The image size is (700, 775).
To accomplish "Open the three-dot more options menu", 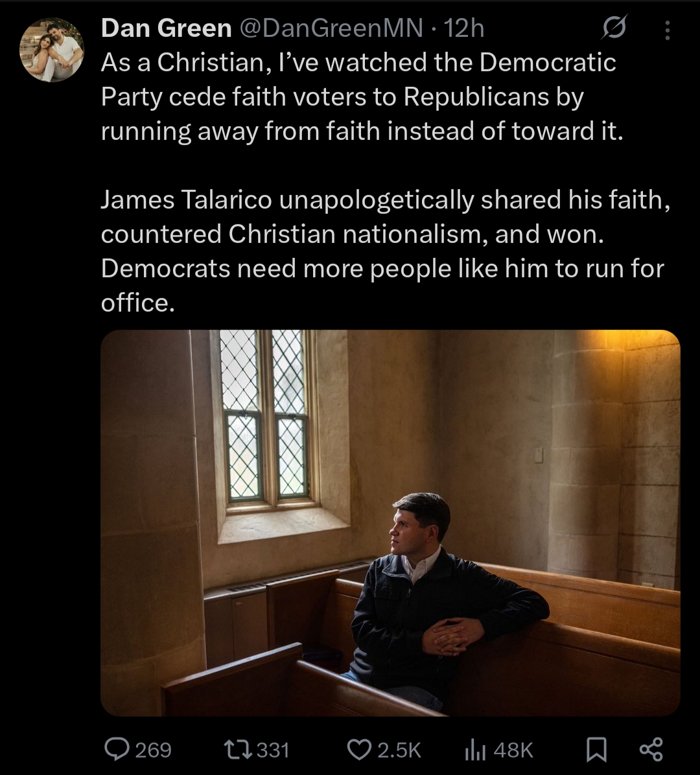I will 668,30.
